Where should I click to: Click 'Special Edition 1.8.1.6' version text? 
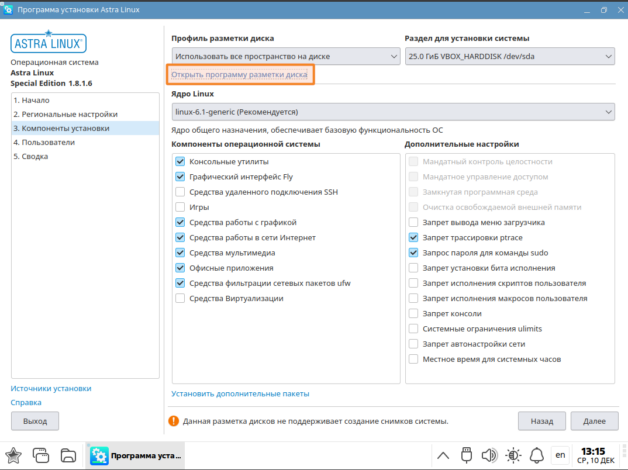(x=51, y=83)
